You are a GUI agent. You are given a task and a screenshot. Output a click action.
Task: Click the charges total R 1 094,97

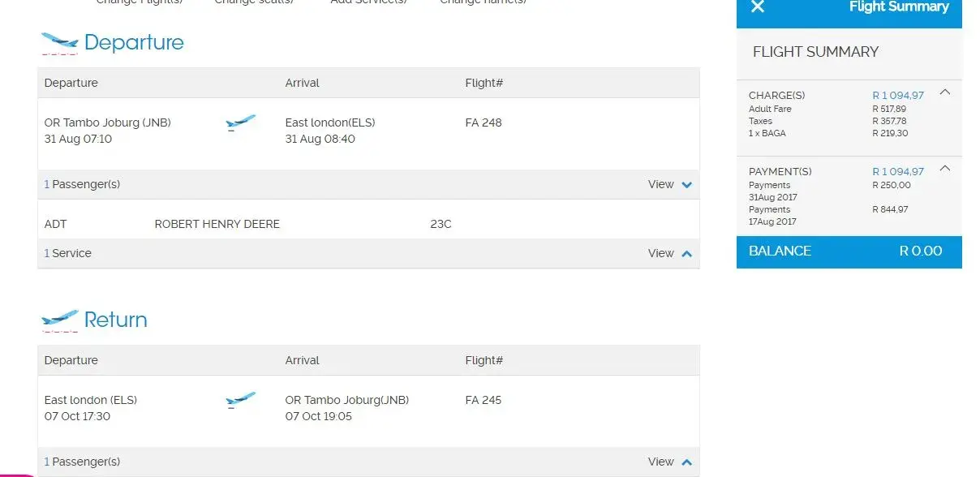click(x=897, y=96)
